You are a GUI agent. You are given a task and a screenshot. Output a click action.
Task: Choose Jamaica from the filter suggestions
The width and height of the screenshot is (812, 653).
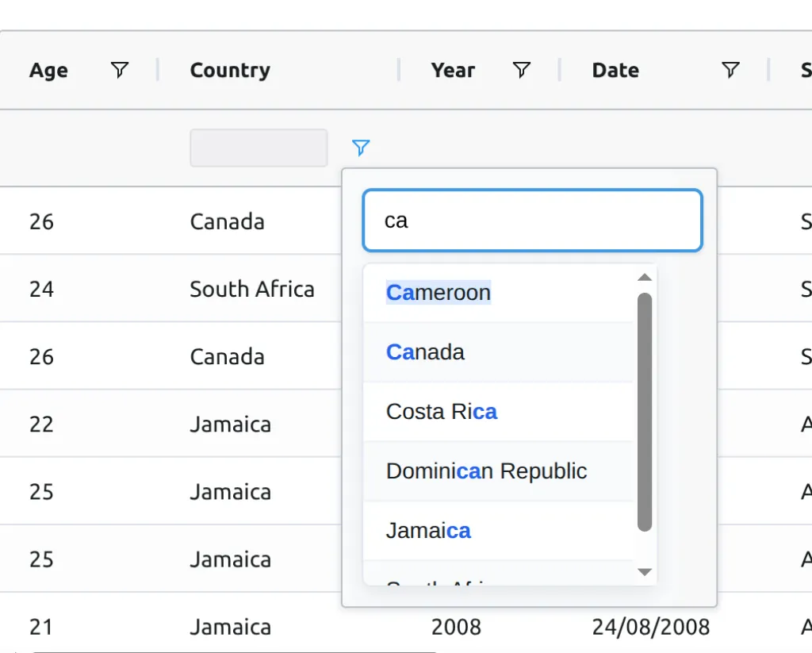(428, 531)
